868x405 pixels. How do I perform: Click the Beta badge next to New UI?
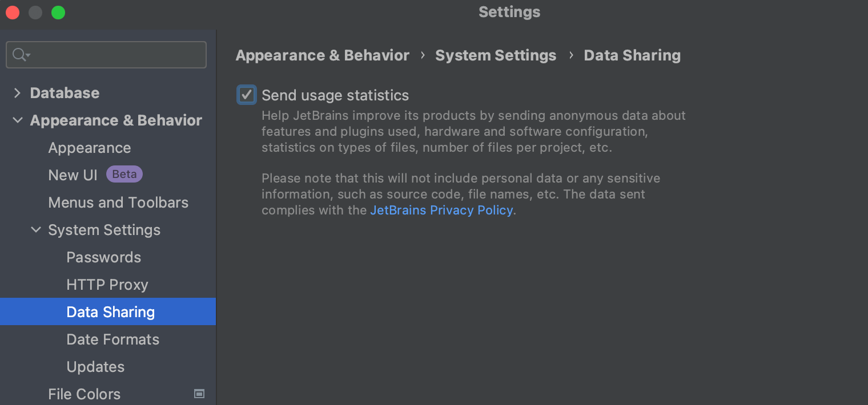pos(124,174)
